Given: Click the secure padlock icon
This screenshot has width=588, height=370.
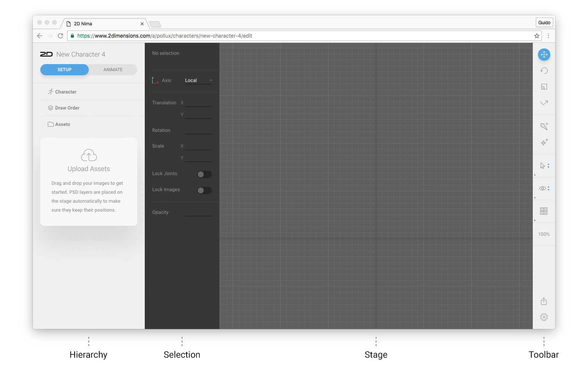Looking at the screenshot, I should coord(72,36).
